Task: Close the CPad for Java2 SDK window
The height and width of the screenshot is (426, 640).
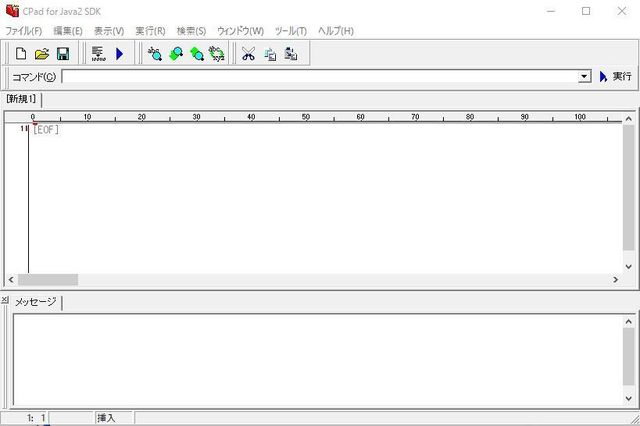Action: click(x=622, y=11)
